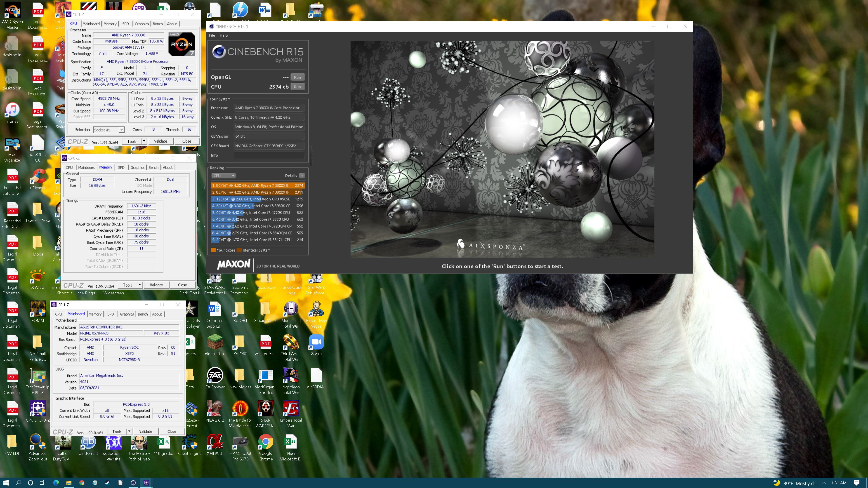This screenshot has height=488, width=868.
Task: Open Google Chrome desktop shortcut
Action: (266, 447)
